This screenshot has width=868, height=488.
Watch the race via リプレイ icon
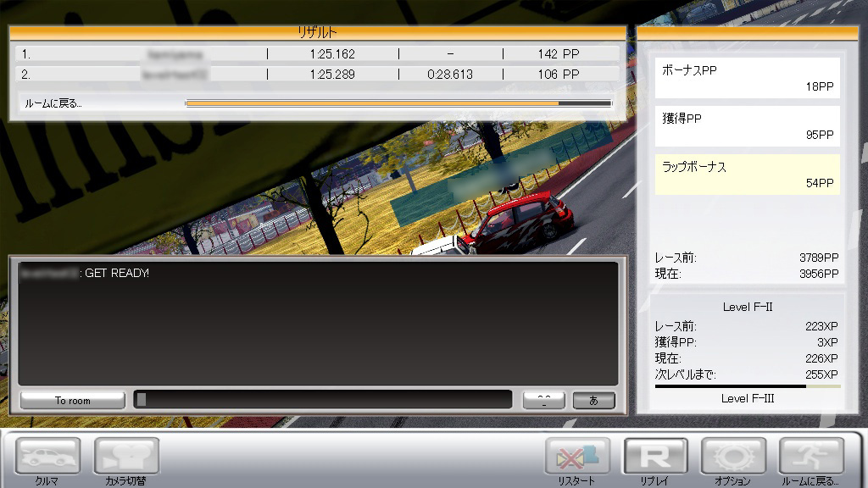click(x=655, y=456)
